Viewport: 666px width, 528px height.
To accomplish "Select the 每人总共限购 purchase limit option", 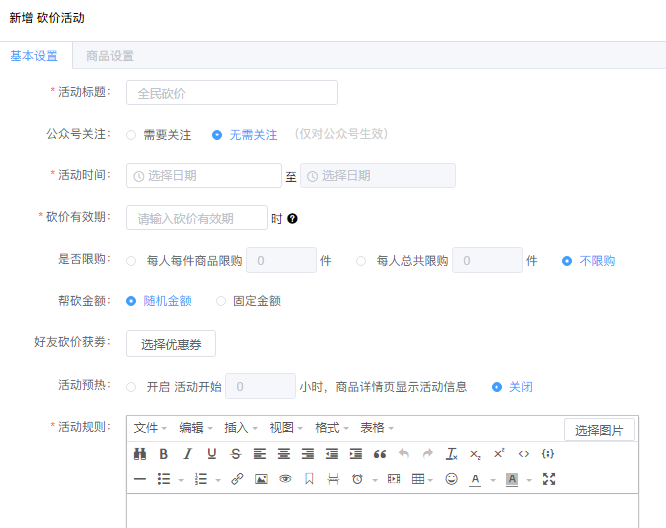I will tap(361, 261).
